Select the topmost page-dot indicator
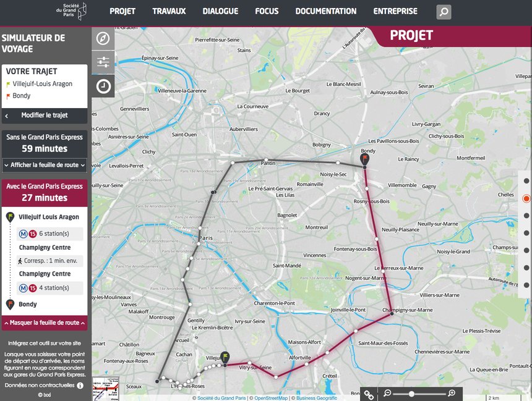The height and width of the screenshot is (401, 532). point(526,180)
